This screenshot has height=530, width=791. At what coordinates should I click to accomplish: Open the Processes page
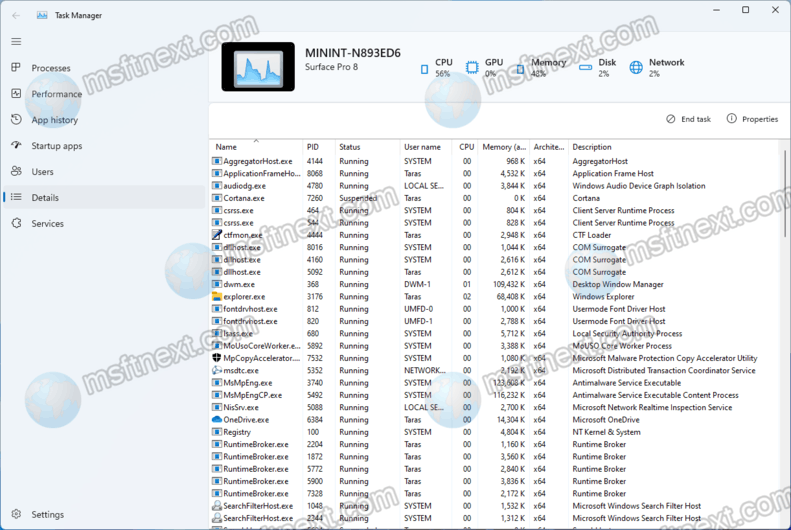pos(50,68)
